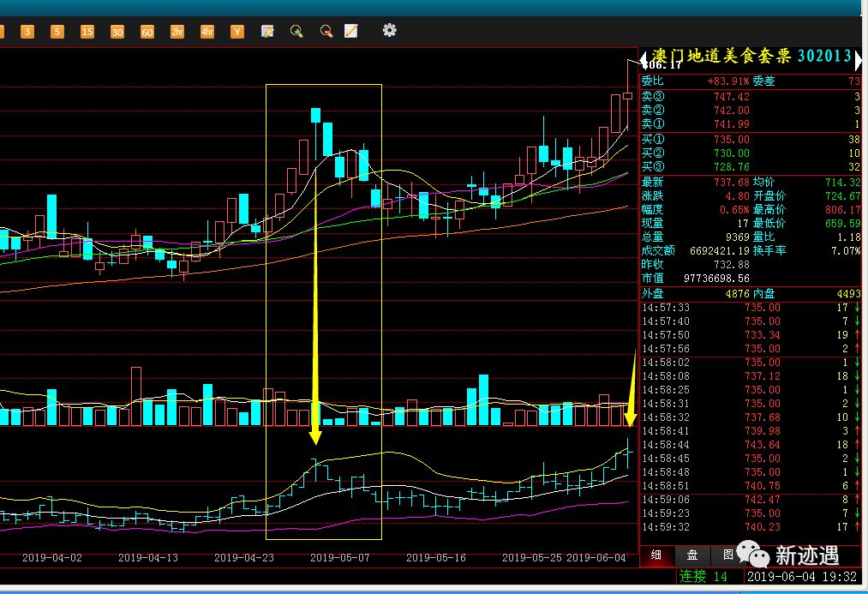This screenshot has height=594, width=868.
Task: Click stock code 302013
Action: pos(825,56)
